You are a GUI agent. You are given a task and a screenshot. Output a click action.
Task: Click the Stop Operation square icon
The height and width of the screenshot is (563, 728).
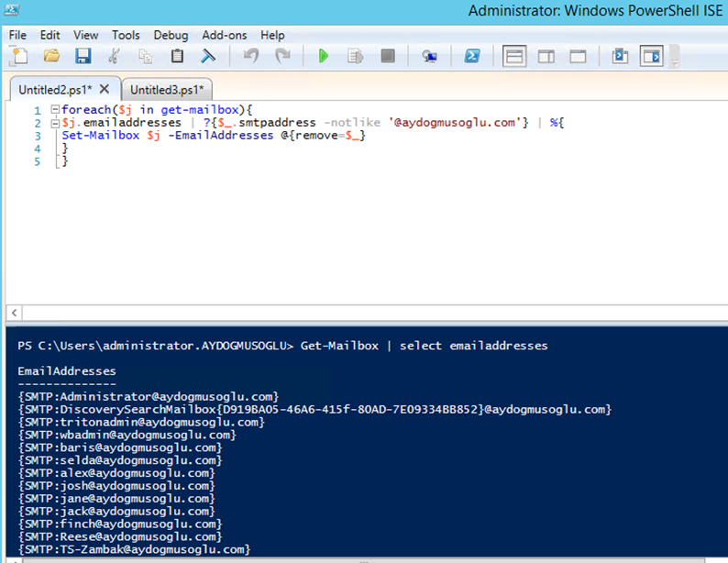point(388,56)
